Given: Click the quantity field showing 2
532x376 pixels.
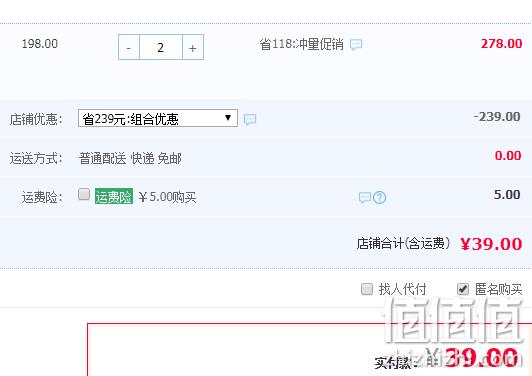Looking at the screenshot, I should click(161, 47).
